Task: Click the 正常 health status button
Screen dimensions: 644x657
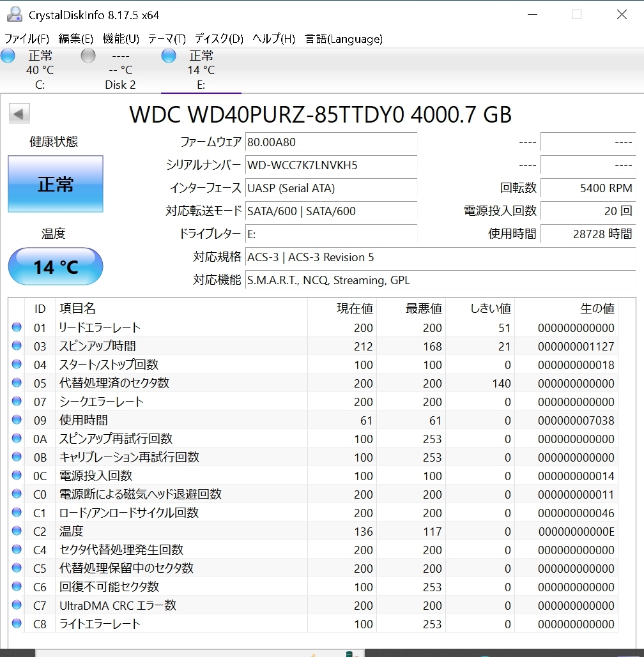Action: click(56, 184)
